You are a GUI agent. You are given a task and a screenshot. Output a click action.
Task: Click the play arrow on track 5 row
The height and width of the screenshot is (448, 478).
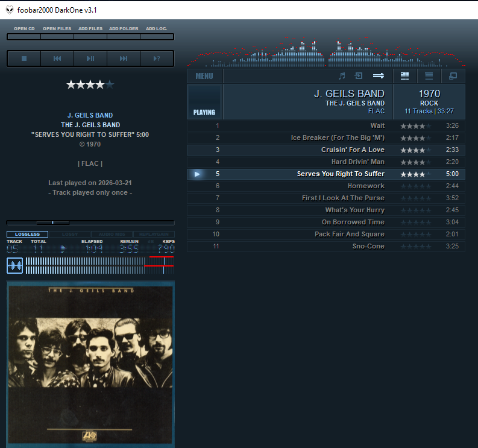tap(197, 174)
